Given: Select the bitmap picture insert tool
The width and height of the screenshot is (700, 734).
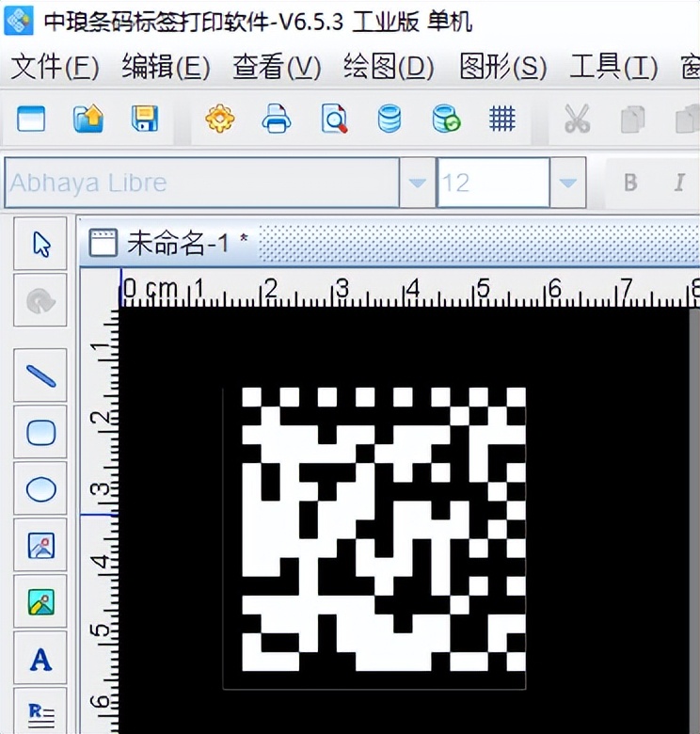Looking at the screenshot, I should click(x=40, y=602).
